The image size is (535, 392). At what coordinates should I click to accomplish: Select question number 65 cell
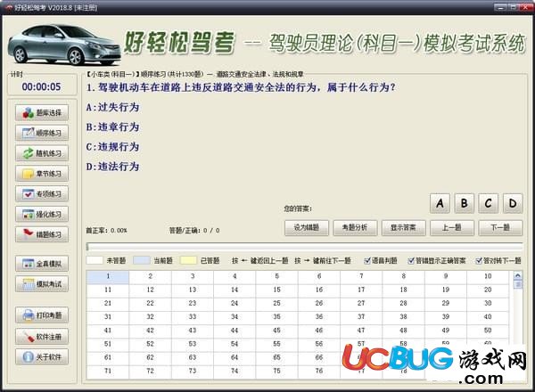point(276,357)
